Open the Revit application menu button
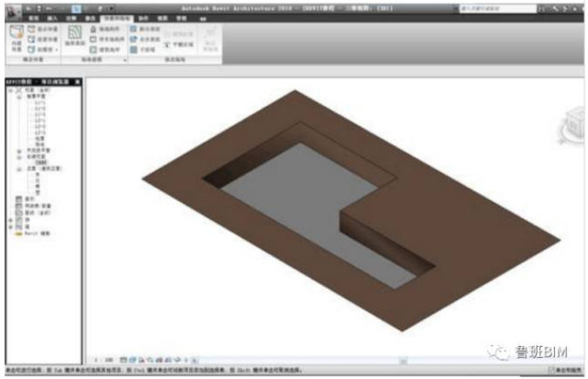The width and height of the screenshot is (588, 379). [14, 11]
